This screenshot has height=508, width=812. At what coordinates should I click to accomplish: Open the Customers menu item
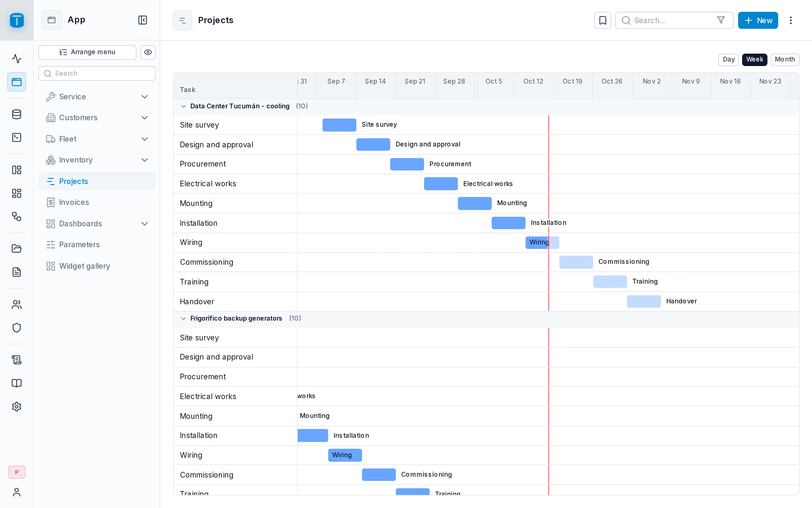coord(97,118)
